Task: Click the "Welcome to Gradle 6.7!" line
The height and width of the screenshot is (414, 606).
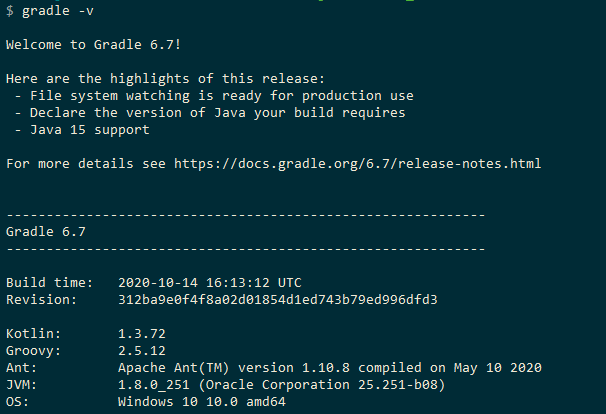Action: tap(93, 45)
